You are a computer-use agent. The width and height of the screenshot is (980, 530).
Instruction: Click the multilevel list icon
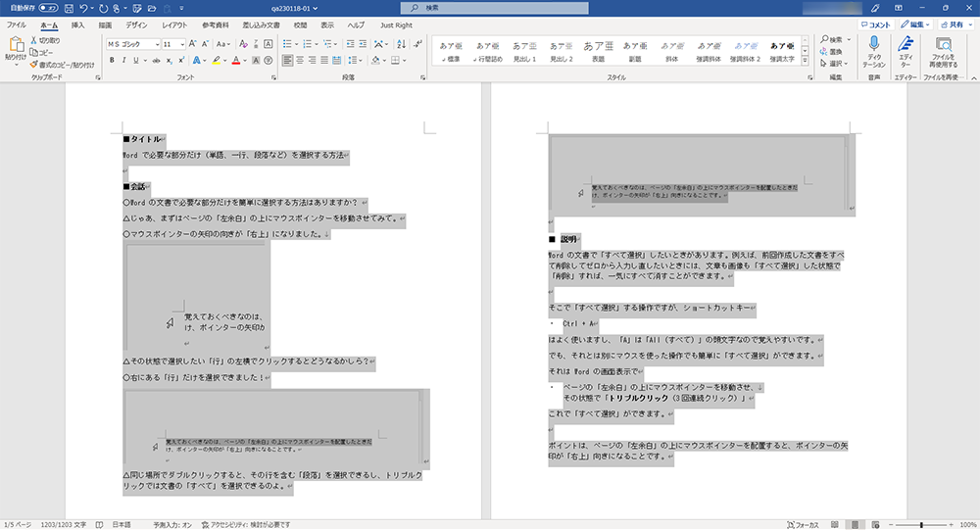(x=327, y=44)
